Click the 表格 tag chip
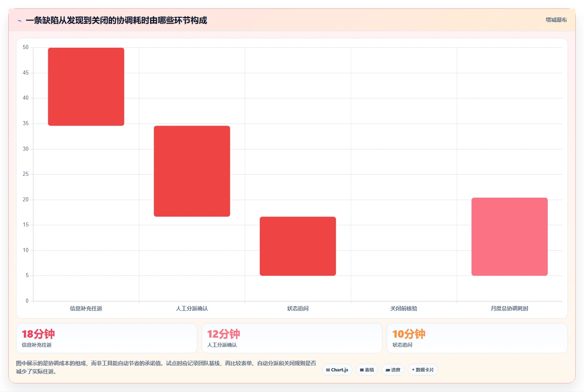The height and width of the screenshot is (392, 584). [x=367, y=370]
